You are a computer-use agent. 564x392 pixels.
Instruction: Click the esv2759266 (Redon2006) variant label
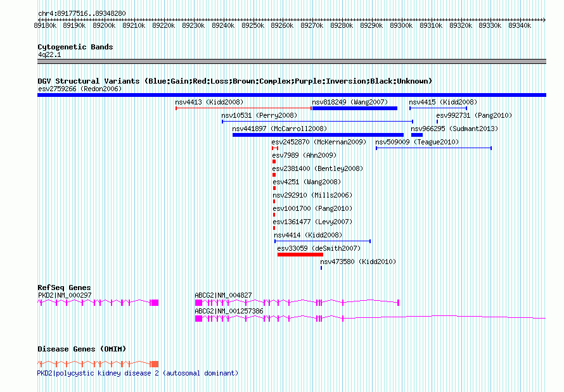(80, 89)
